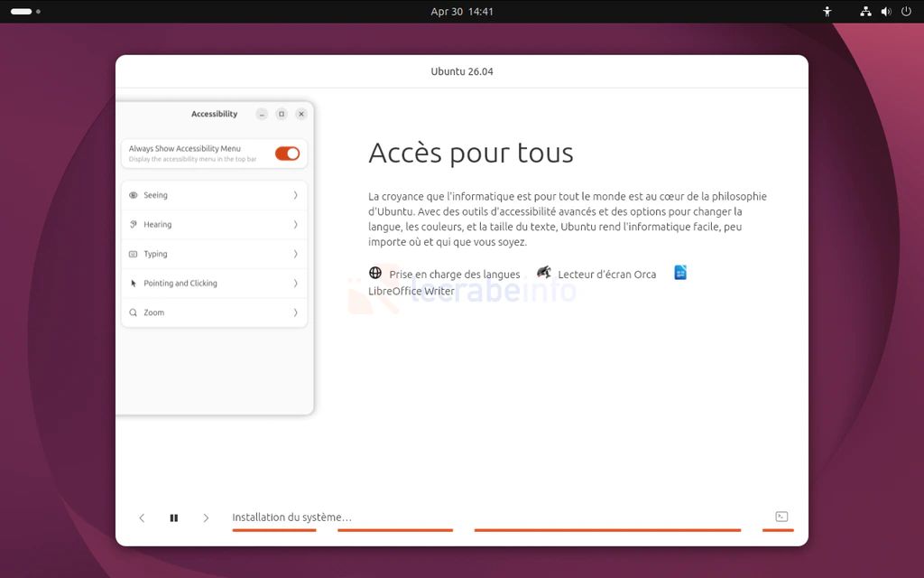Expand the Hearing settings row

tap(214, 224)
